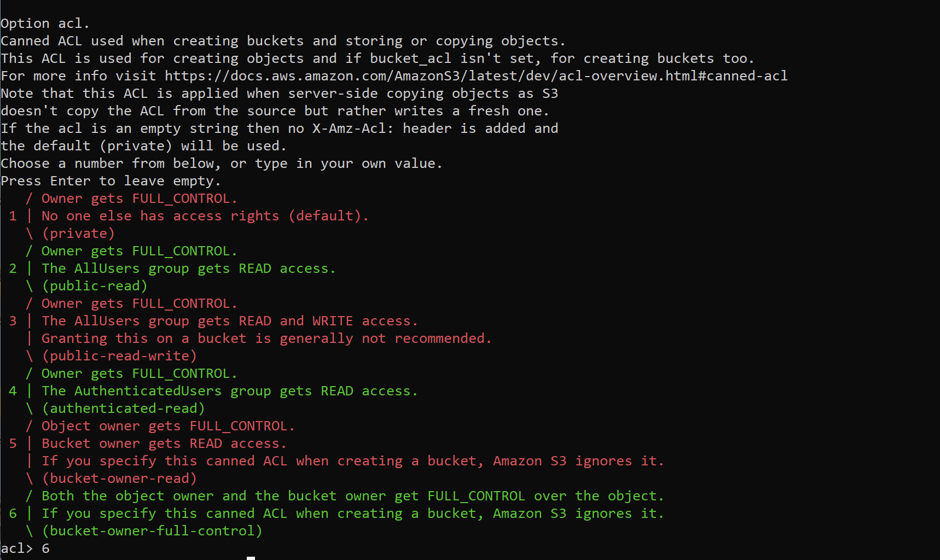Click option number 1 for private ACL
Image resolution: width=940 pixels, height=560 pixels.
pyautogui.click(x=13, y=216)
